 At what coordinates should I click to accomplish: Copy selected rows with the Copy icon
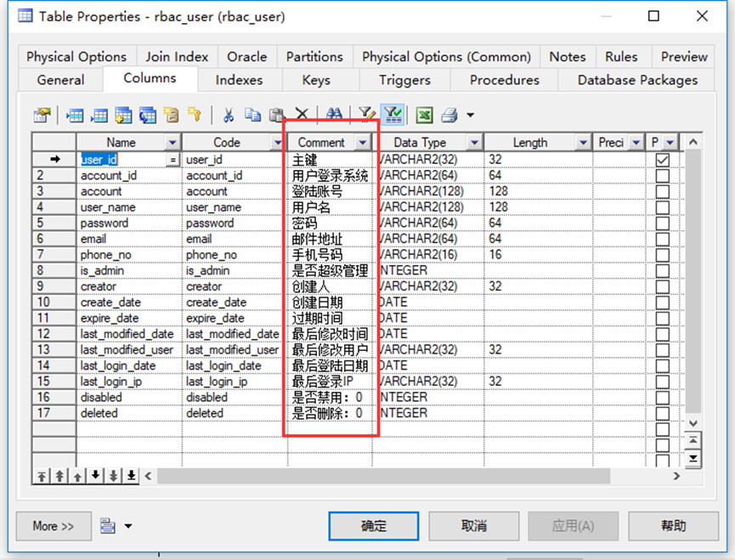click(253, 115)
